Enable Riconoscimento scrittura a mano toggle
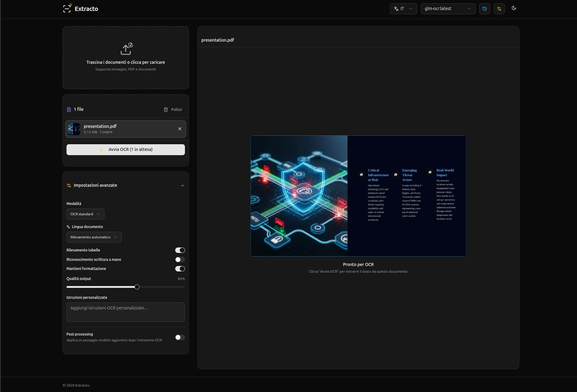 [180, 260]
